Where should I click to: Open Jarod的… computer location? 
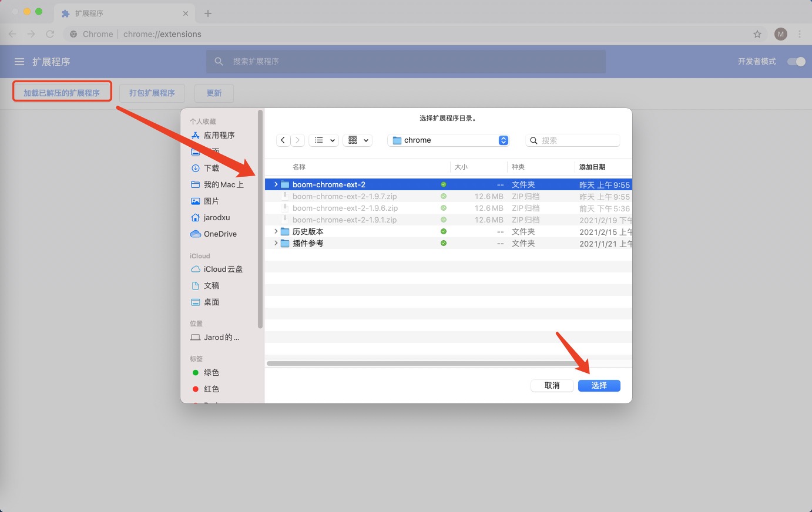click(x=216, y=337)
